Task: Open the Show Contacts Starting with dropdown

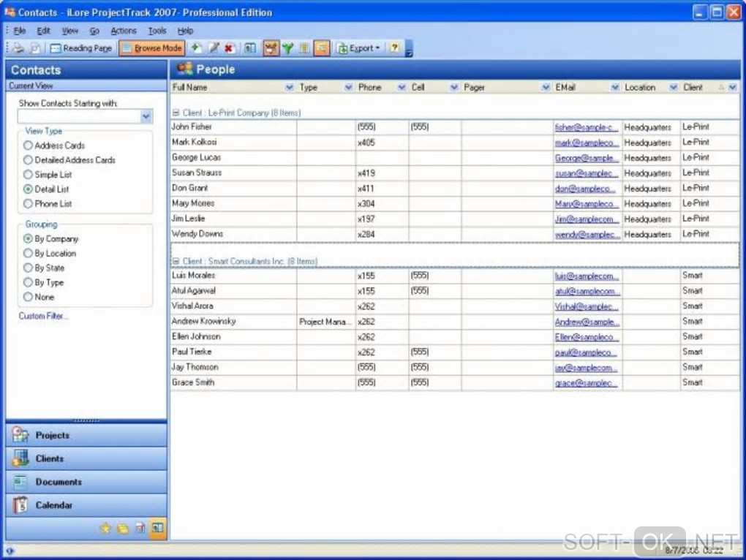Action: click(146, 116)
